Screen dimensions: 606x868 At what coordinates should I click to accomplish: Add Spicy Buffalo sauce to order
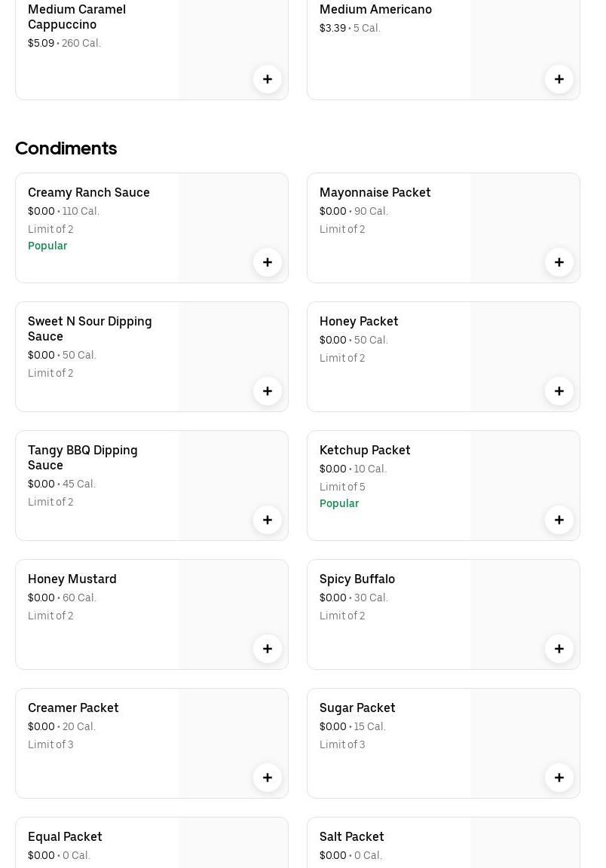[x=559, y=649]
